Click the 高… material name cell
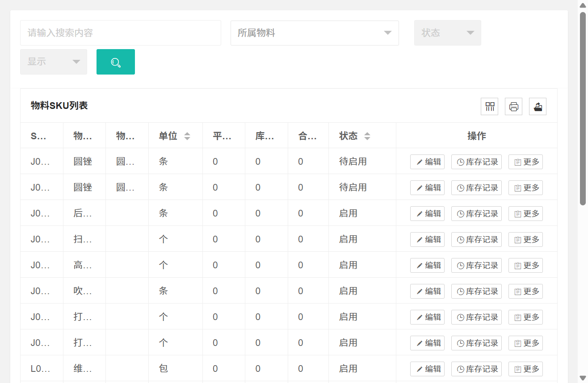Screen dimensions: 588x383 (x=84, y=265)
